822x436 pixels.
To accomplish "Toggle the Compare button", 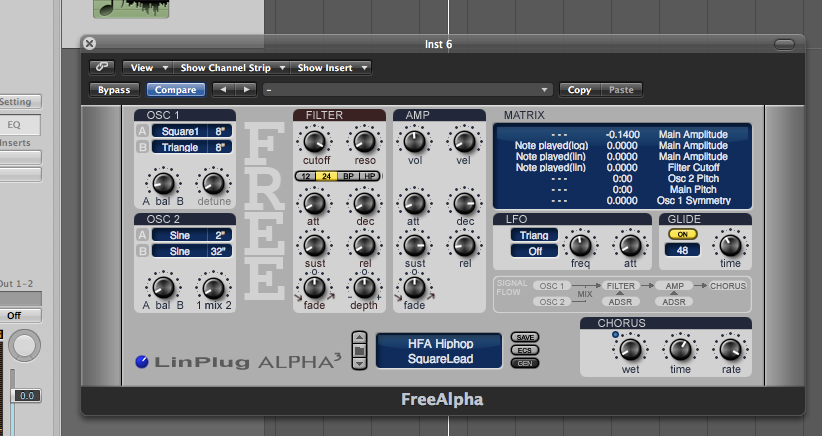I will click(x=176, y=90).
